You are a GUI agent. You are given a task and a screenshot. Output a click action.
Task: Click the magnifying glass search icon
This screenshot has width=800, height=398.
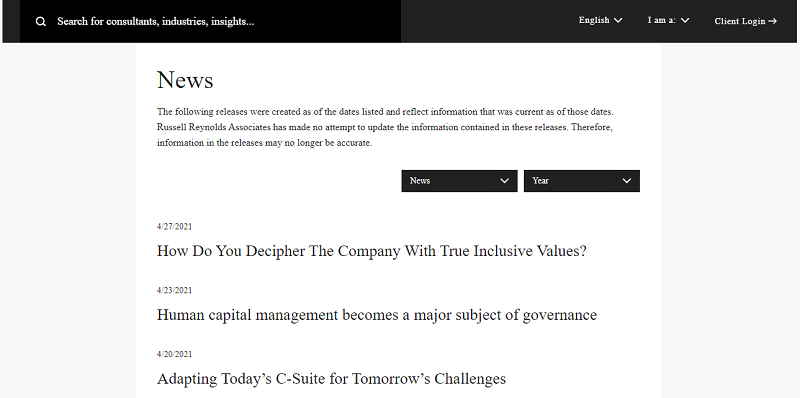click(x=41, y=21)
